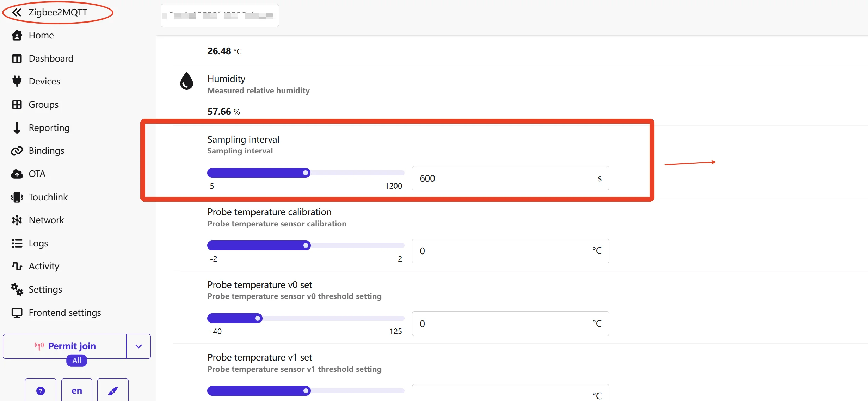
Task: Click the Settings gears icon
Action: [x=17, y=289]
